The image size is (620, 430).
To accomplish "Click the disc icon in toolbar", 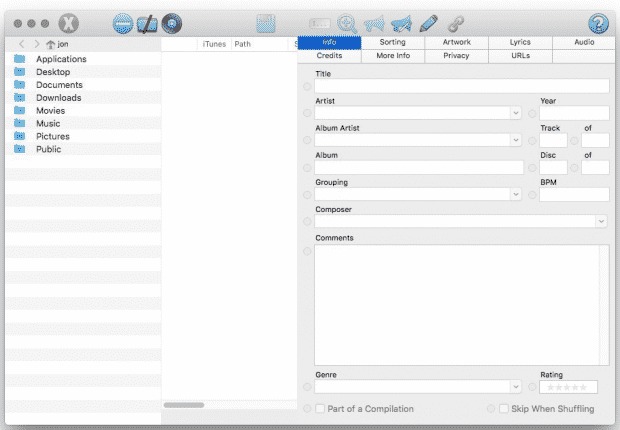I will pyautogui.click(x=172, y=23).
